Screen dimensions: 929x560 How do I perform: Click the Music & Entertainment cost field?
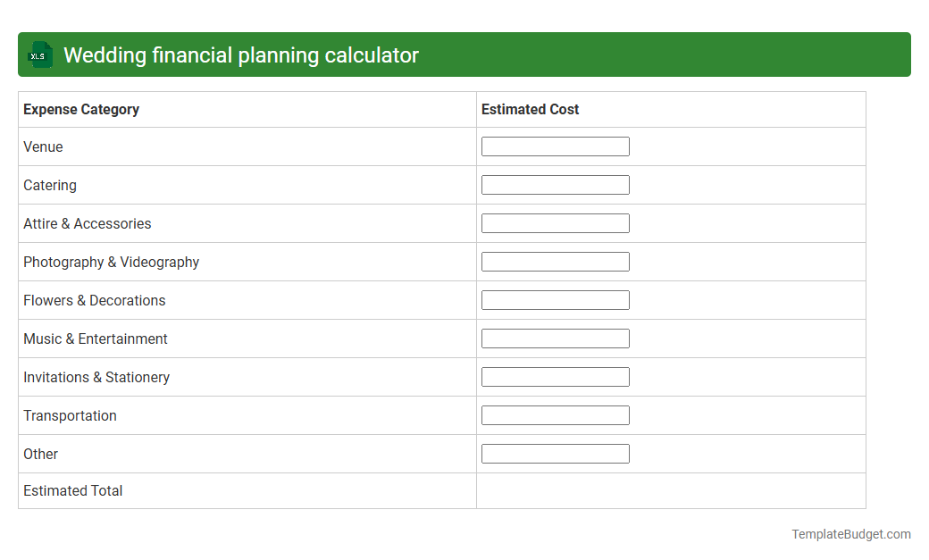pos(555,338)
